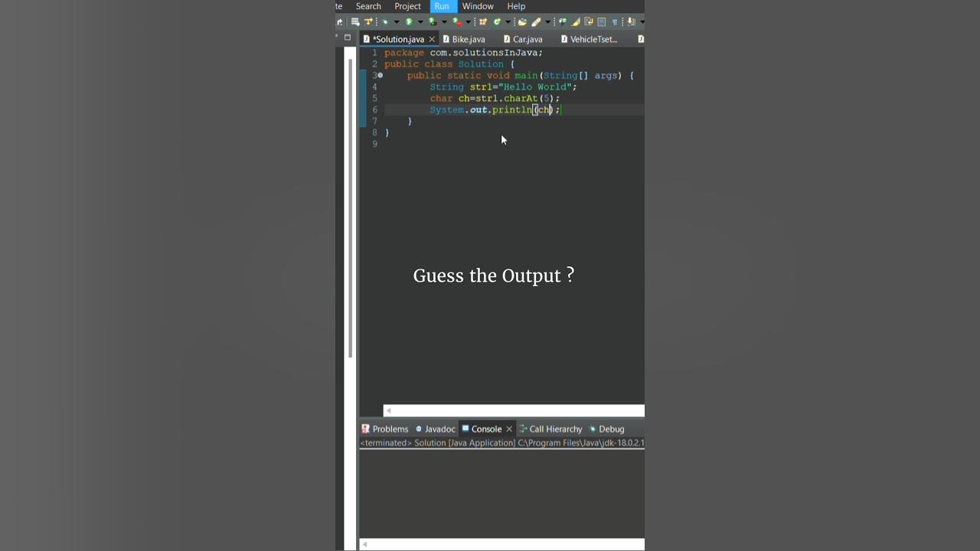Click the editor horizontal scrollbar
This screenshot has width=980, height=551.
(x=514, y=411)
